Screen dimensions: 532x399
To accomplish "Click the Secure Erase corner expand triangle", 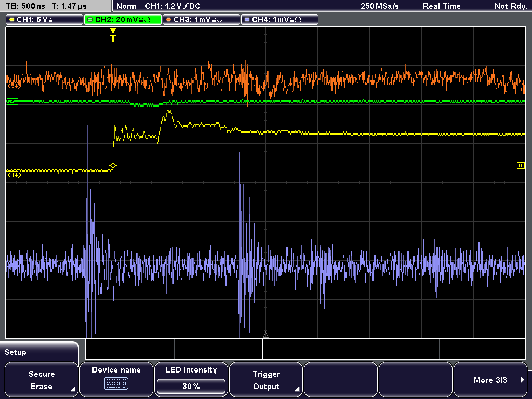I will 73,389.
